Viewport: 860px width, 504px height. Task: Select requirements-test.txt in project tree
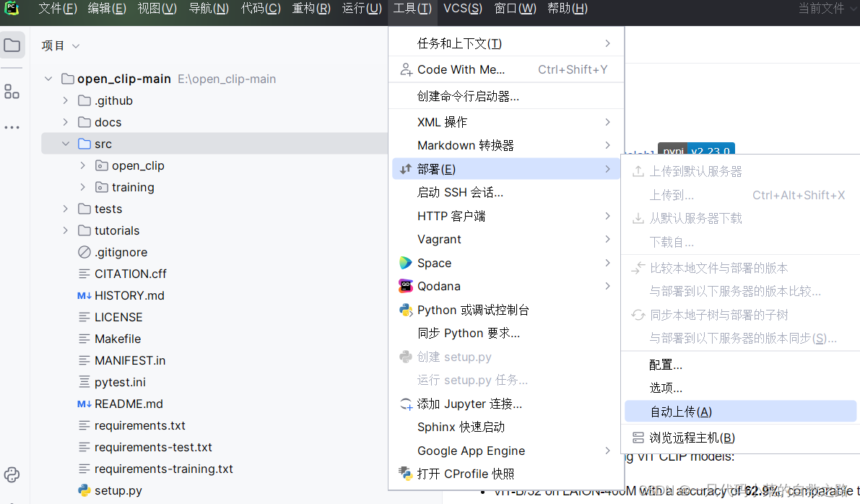pos(153,448)
